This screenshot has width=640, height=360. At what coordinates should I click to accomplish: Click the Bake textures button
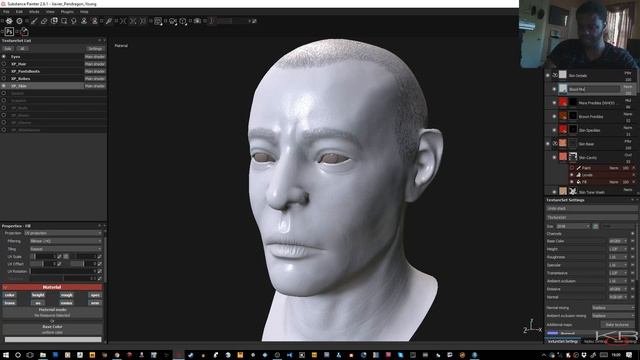pos(617,324)
